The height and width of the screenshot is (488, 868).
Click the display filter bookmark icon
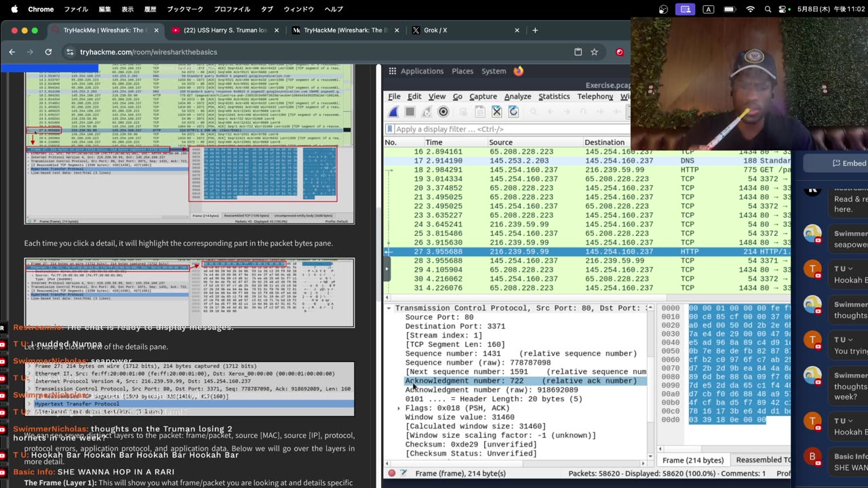[x=391, y=129]
